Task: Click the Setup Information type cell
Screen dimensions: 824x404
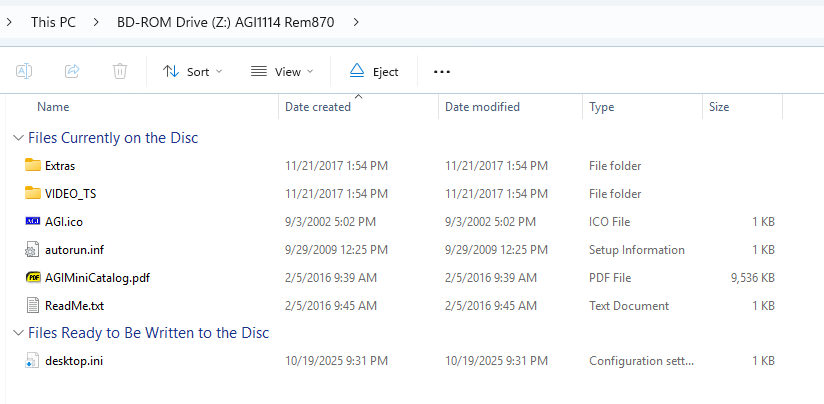Action: pos(637,250)
